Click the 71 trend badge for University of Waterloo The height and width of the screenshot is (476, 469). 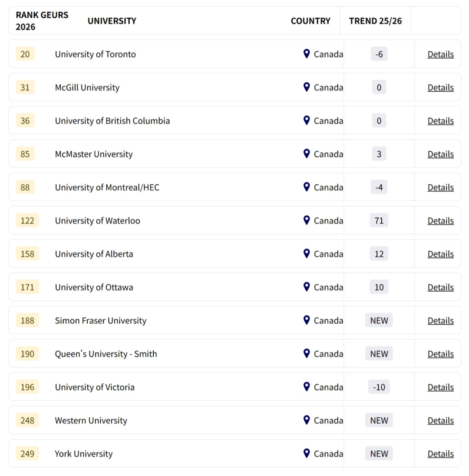pyautogui.click(x=379, y=220)
